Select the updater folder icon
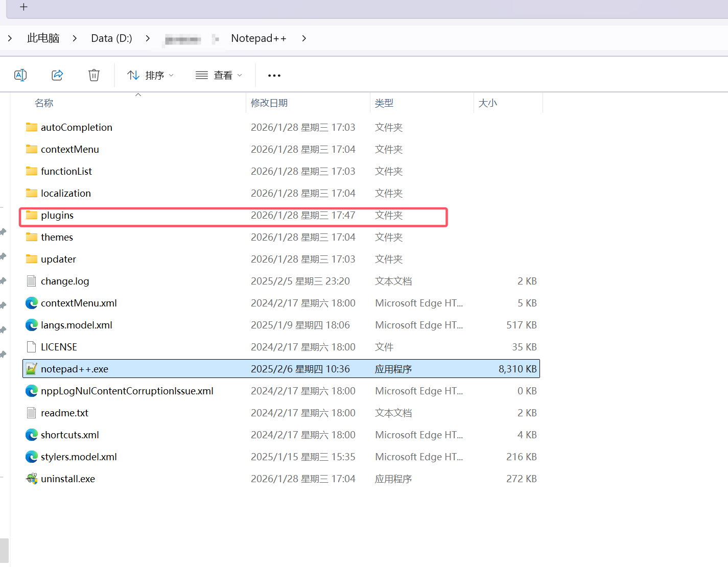Screen dimensions: 728x567 pos(32,259)
